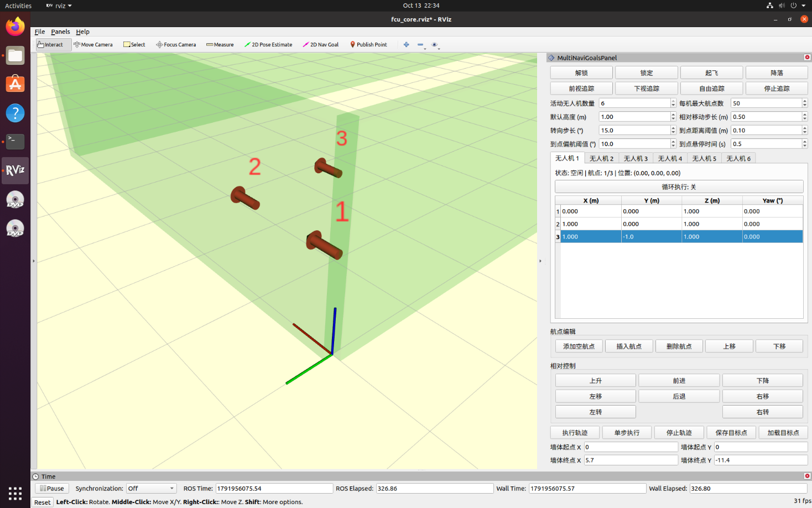The height and width of the screenshot is (508, 812).
Task: Close the Time panel
Action: (807, 476)
